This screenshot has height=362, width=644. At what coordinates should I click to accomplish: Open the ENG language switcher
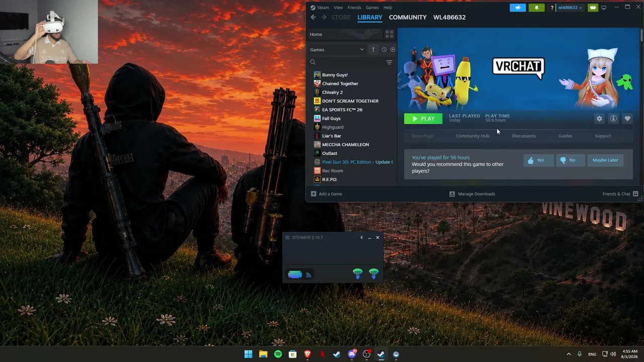592,354
